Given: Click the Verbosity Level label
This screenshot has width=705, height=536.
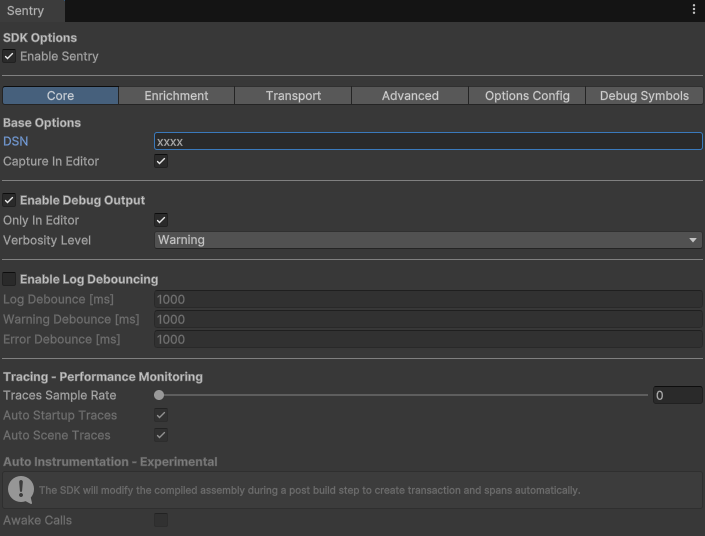Looking at the screenshot, I should point(47,240).
